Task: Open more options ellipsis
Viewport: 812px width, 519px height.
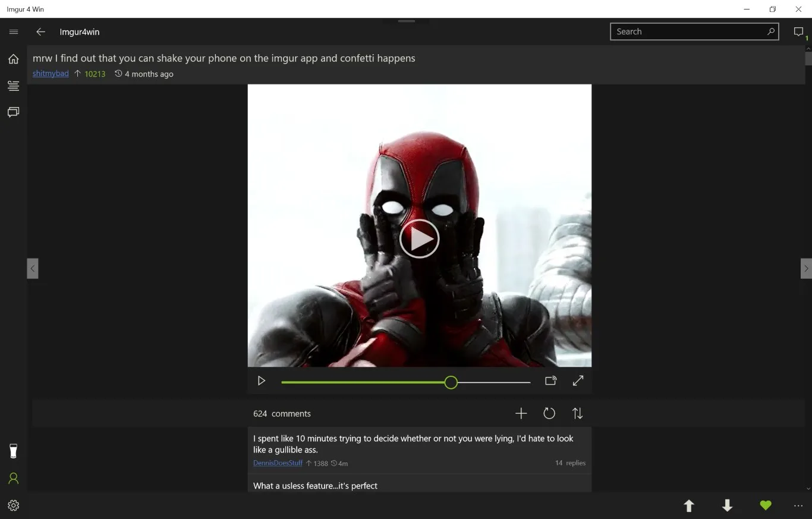Action: pos(798,506)
